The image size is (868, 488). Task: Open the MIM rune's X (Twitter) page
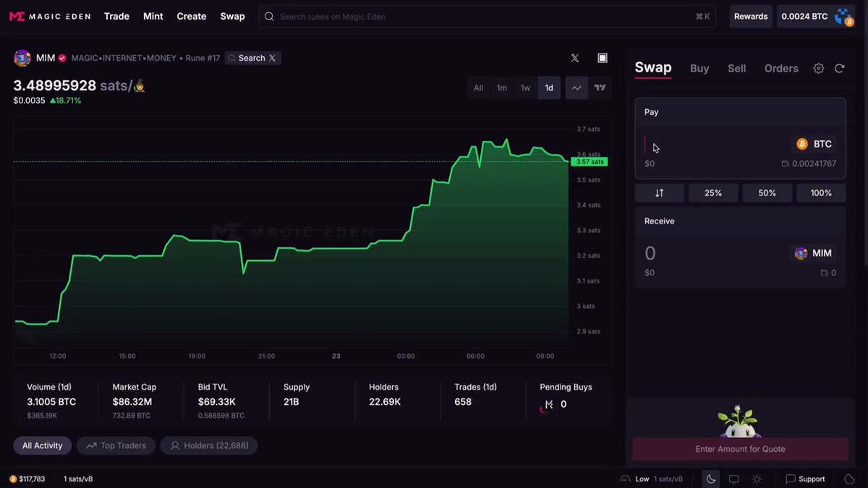pyautogui.click(x=574, y=58)
